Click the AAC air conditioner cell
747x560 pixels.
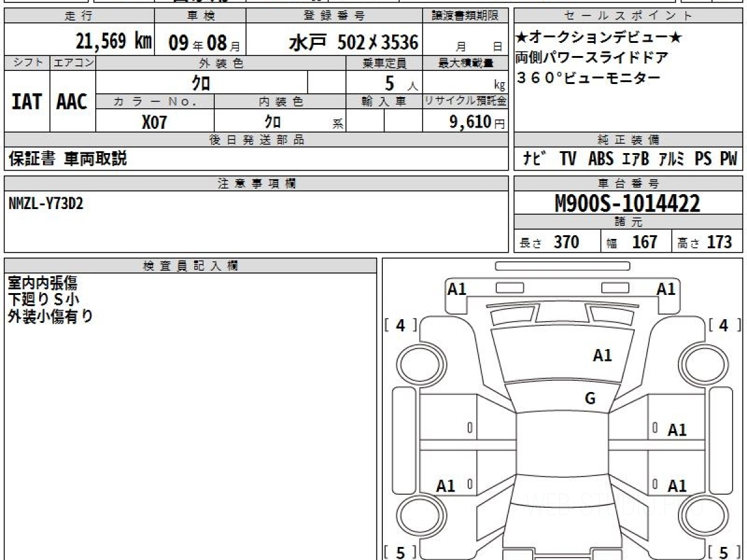(x=73, y=101)
